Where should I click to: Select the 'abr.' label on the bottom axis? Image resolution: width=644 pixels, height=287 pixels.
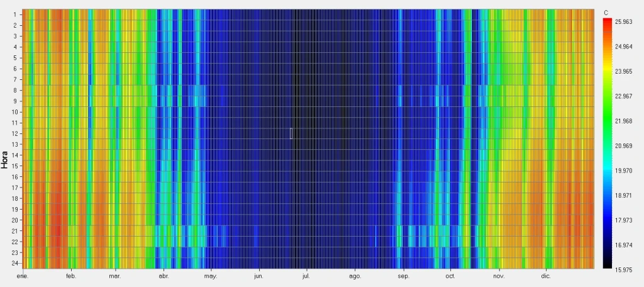[x=164, y=276]
